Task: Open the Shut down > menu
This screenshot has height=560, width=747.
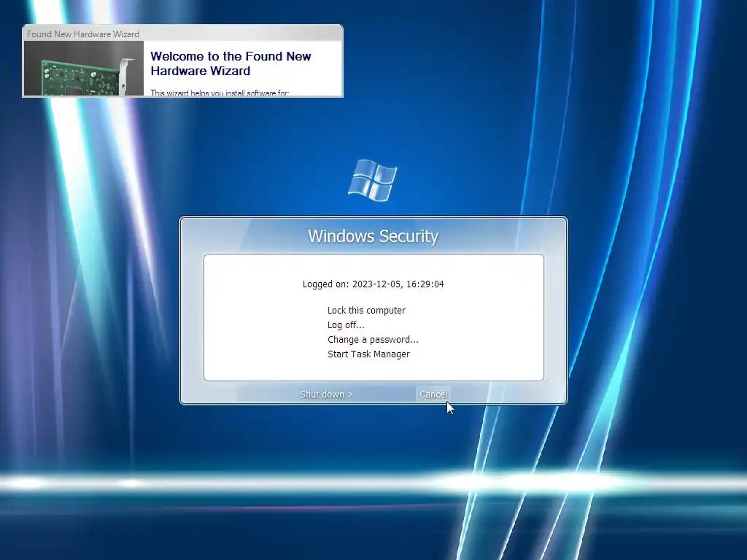Action: 326,394
